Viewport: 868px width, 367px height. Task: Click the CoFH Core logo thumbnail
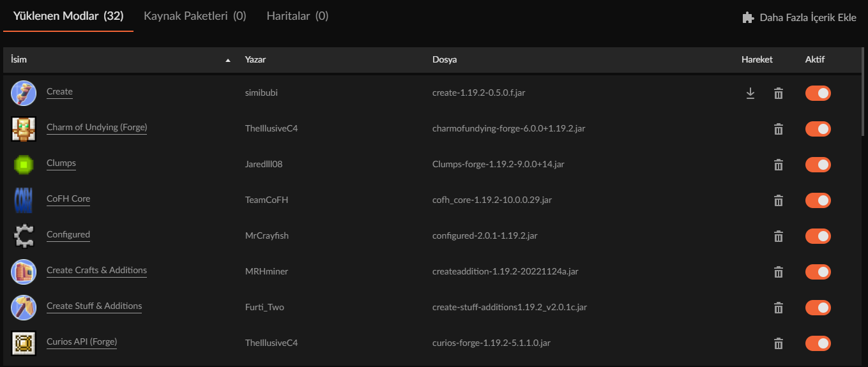(x=24, y=200)
